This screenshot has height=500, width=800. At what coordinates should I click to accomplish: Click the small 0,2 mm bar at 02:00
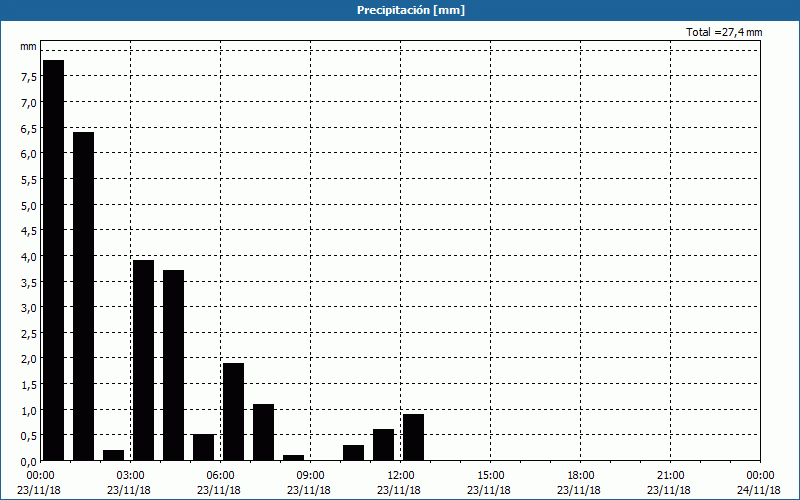pos(113,455)
